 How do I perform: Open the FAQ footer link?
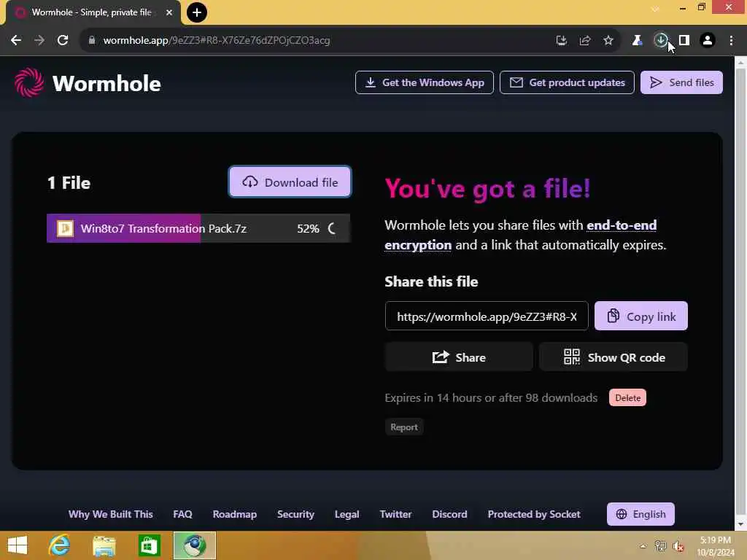point(182,514)
